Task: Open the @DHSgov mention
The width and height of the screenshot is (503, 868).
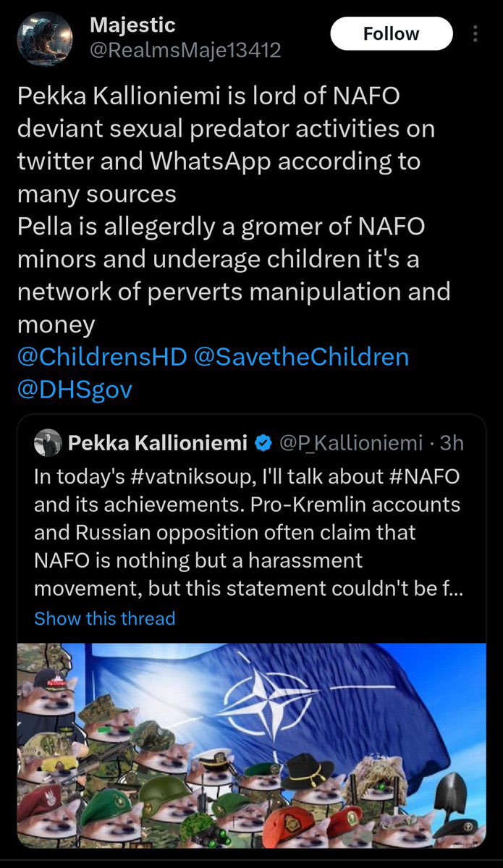Action: point(75,389)
